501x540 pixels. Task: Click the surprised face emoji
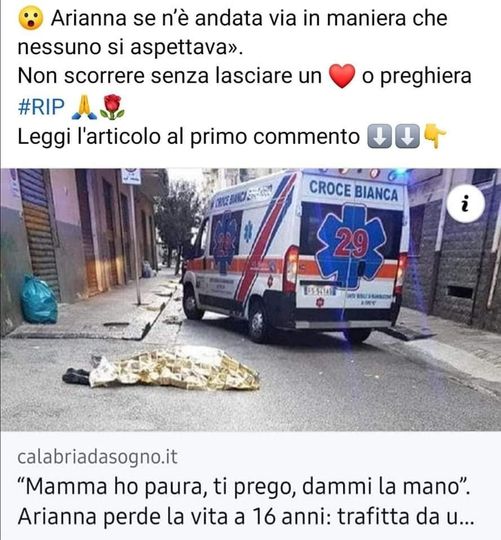31,18
